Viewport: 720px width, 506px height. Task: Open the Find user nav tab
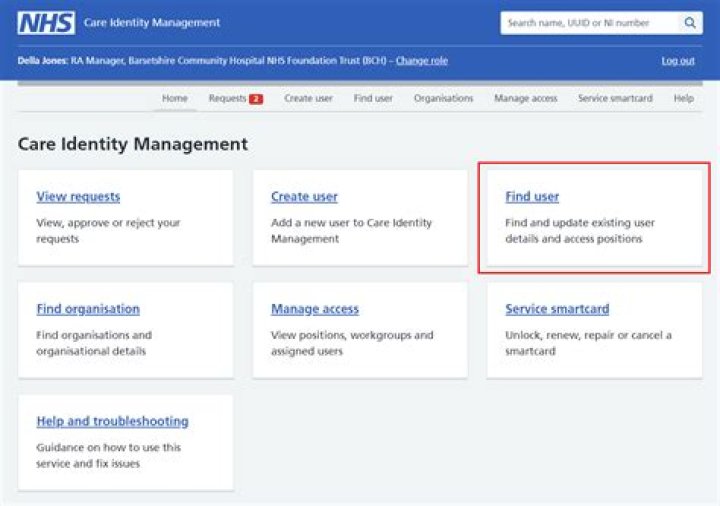click(x=373, y=98)
